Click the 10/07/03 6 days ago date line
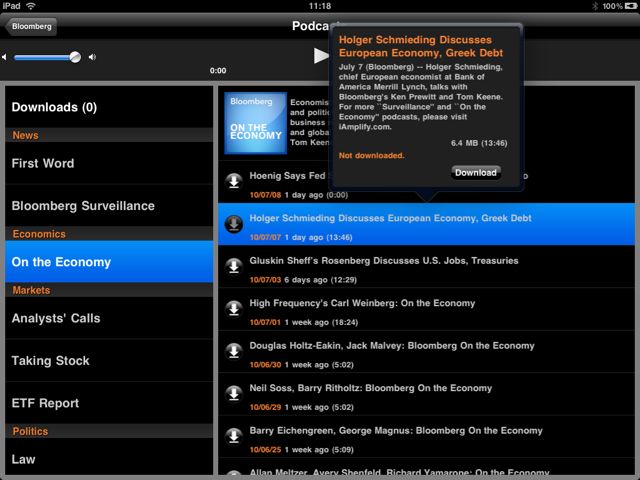 [x=303, y=280]
